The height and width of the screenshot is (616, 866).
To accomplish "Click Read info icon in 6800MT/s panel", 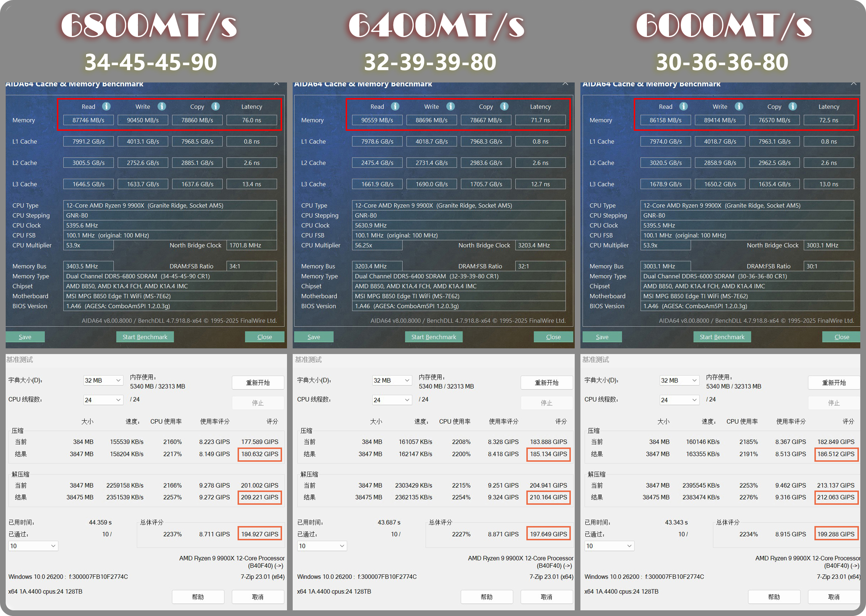I will 106,106.
